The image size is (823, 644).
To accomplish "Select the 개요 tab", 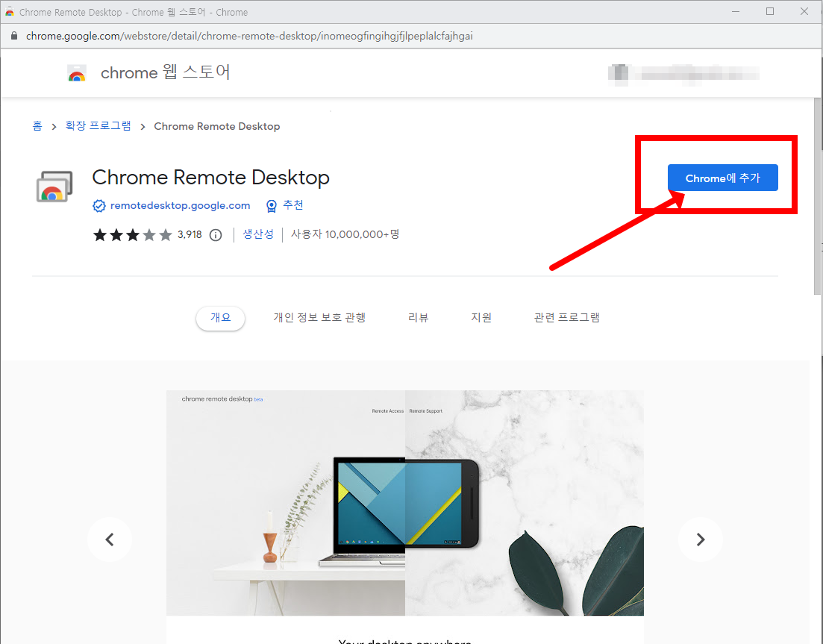I will coord(220,317).
